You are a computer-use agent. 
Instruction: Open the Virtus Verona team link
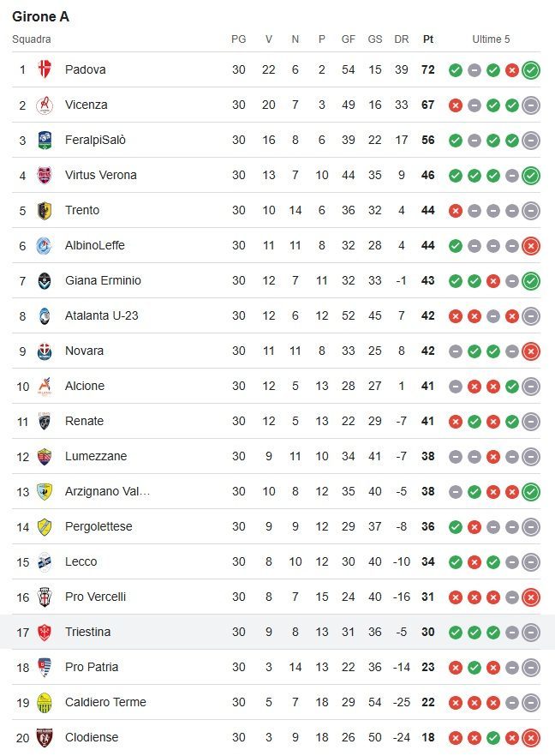pyautogui.click(x=101, y=175)
